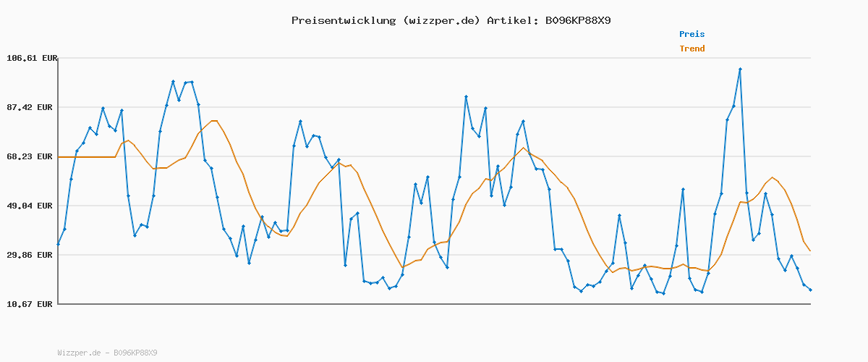
Task: Select the 68.23 EUR axis label
Action: [x=32, y=156]
